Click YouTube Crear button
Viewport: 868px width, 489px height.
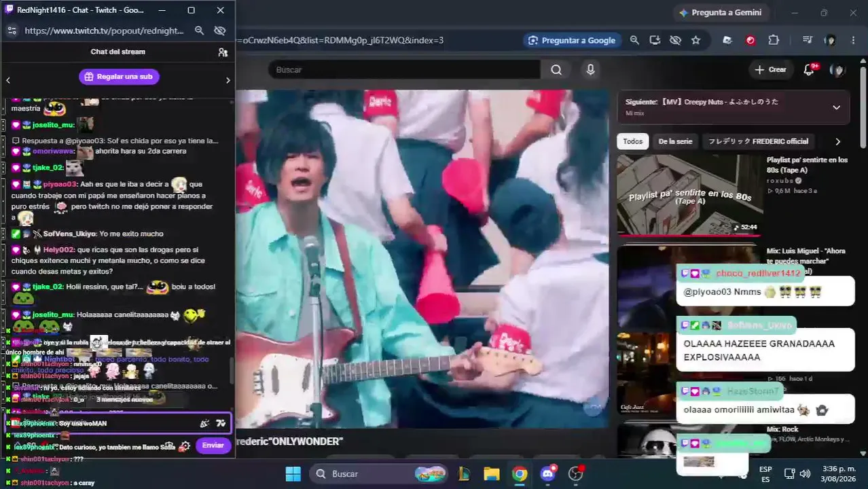[770, 69]
